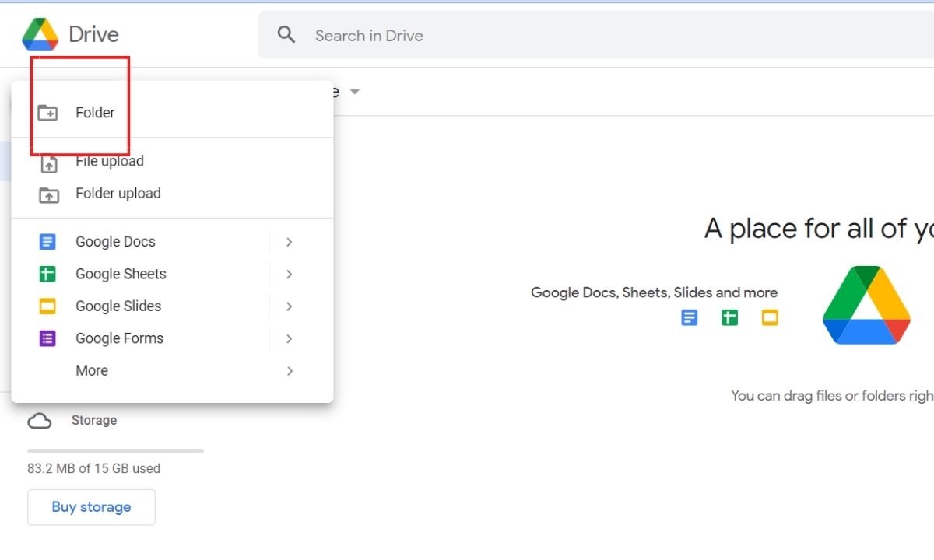Click the purple Google Forms icon

[47, 338]
